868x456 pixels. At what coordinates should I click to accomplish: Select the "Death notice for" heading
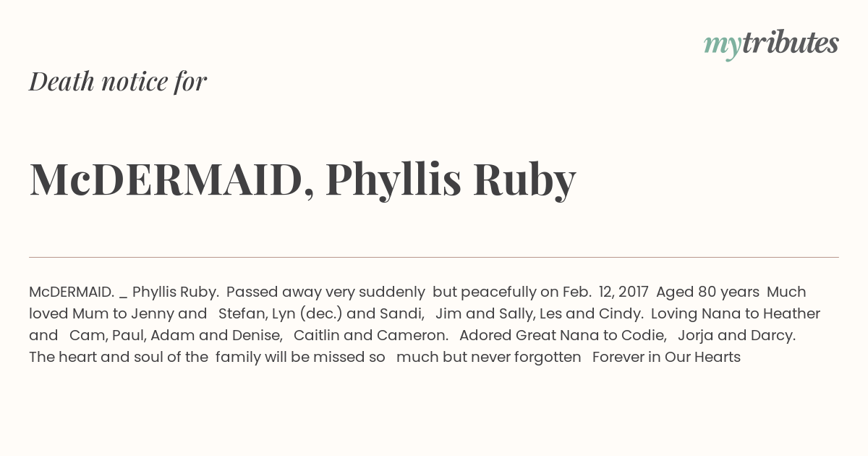(x=118, y=81)
